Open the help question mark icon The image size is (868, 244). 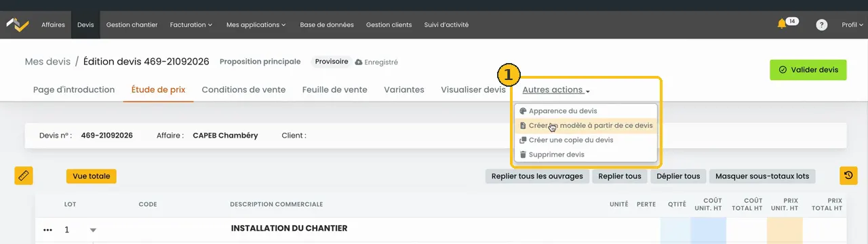(821, 24)
